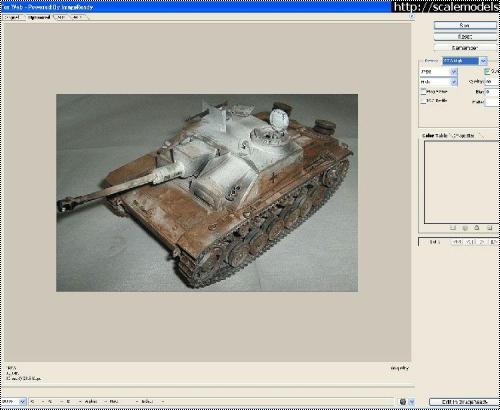The width and height of the screenshot is (500, 410).
Task: Open the zoom level dropdown
Action: tap(13, 402)
